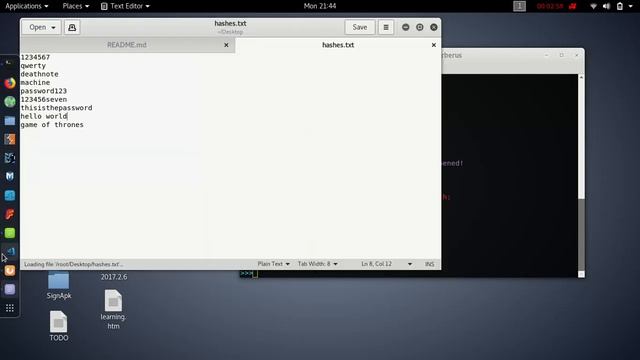This screenshot has width=640, height=360.
Task: Click the "Loading file" status bar message
Action: pyautogui.click(x=73, y=264)
